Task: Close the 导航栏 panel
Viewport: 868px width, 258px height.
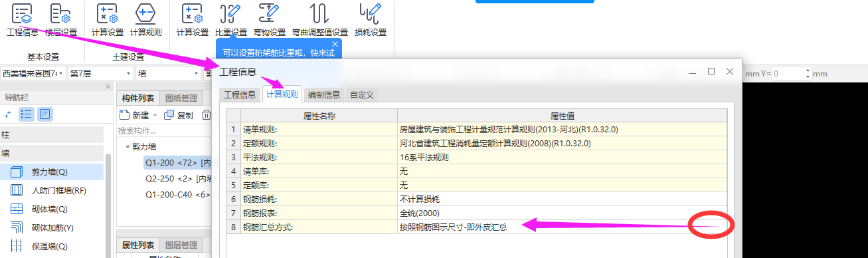Action: (108, 87)
